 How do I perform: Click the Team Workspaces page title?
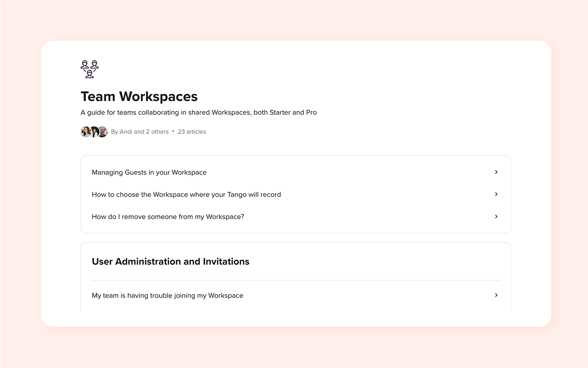(x=139, y=96)
